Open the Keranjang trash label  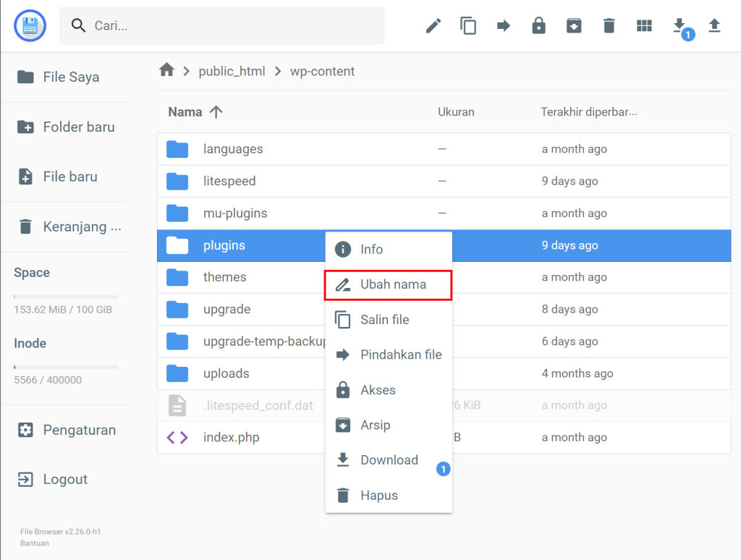click(x=82, y=226)
